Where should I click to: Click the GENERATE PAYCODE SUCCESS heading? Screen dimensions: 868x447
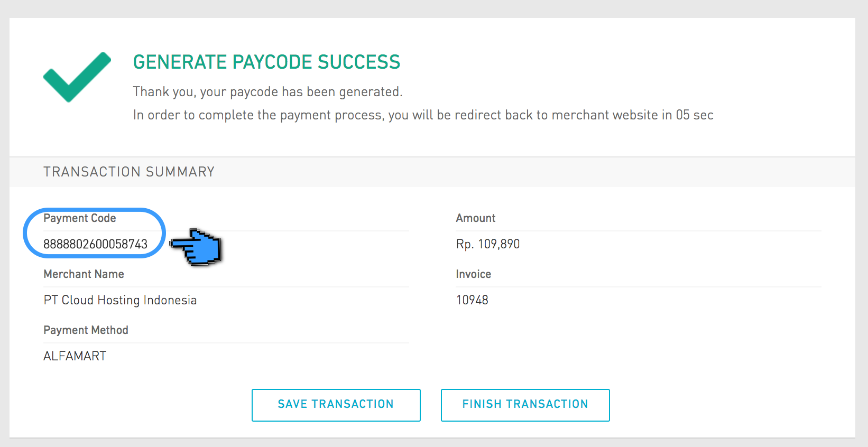point(266,62)
